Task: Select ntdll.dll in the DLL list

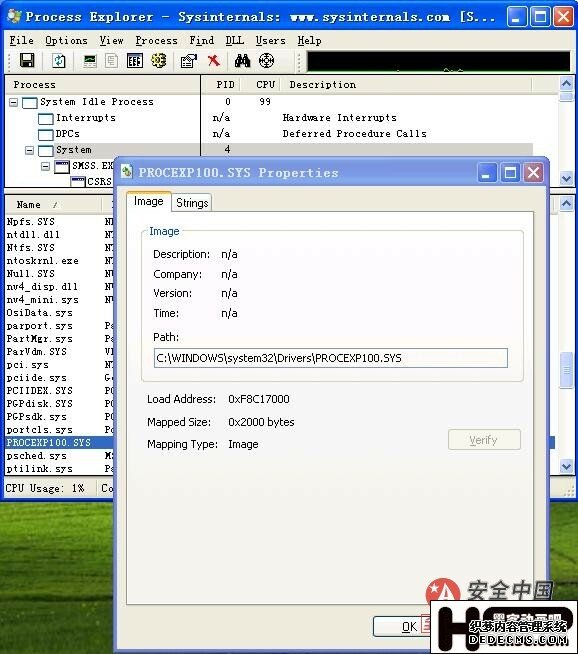Action: click(x=33, y=235)
